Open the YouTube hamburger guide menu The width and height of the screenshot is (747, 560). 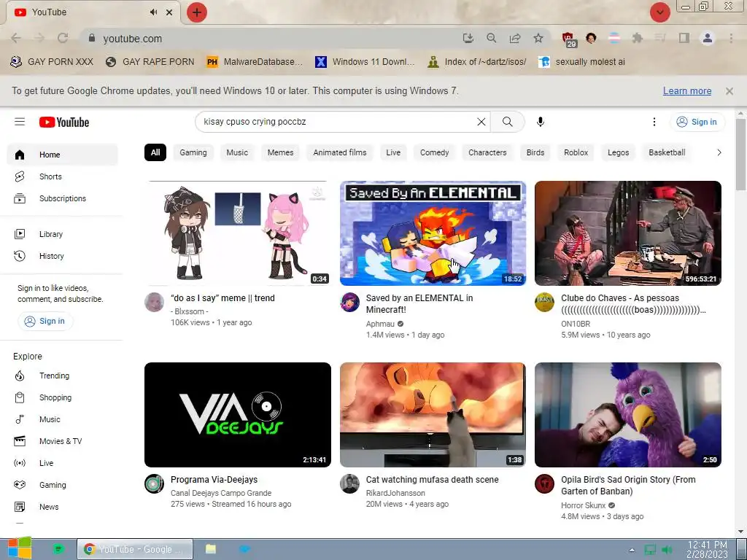[20, 122]
